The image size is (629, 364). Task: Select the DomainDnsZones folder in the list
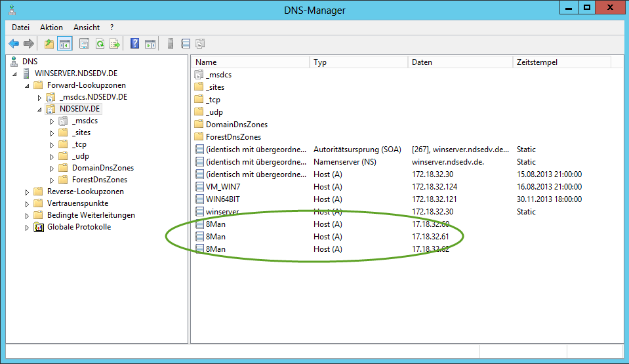coord(236,125)
